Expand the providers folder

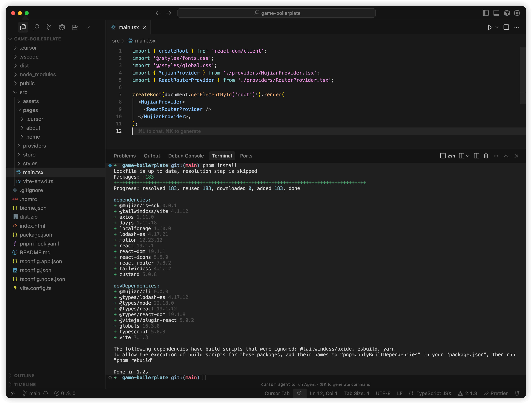coord(34,146)
